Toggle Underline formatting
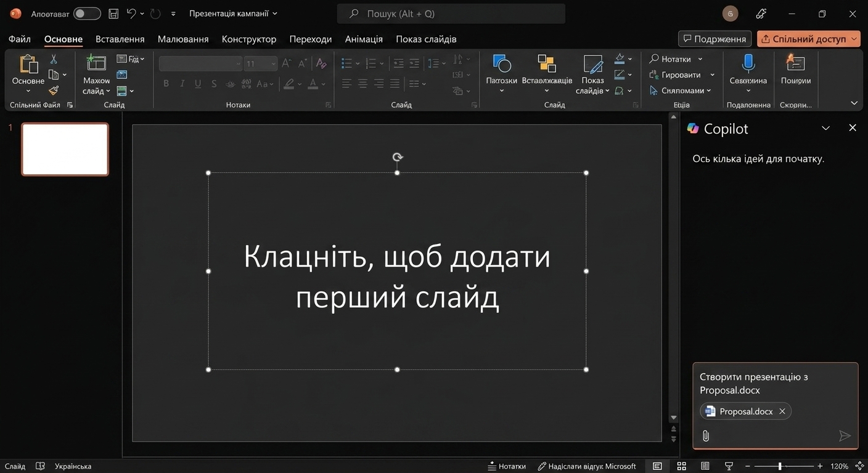 point(198,84)
